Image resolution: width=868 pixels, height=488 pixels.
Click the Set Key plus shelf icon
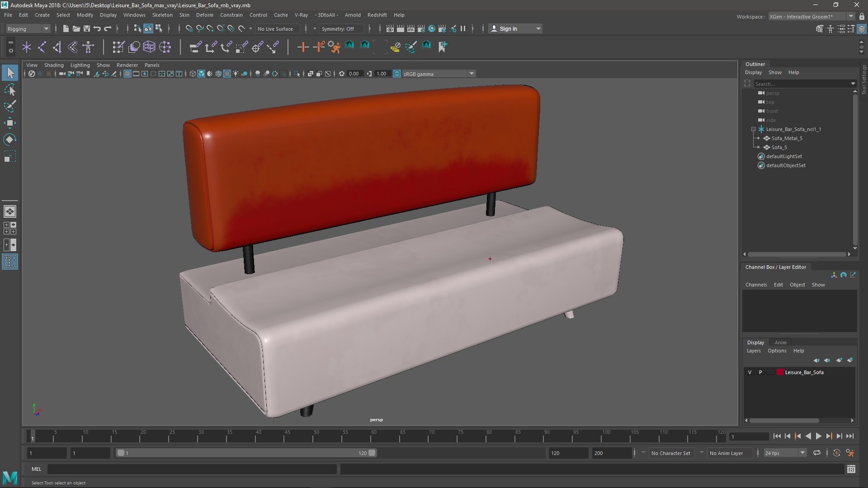point(303,47)
